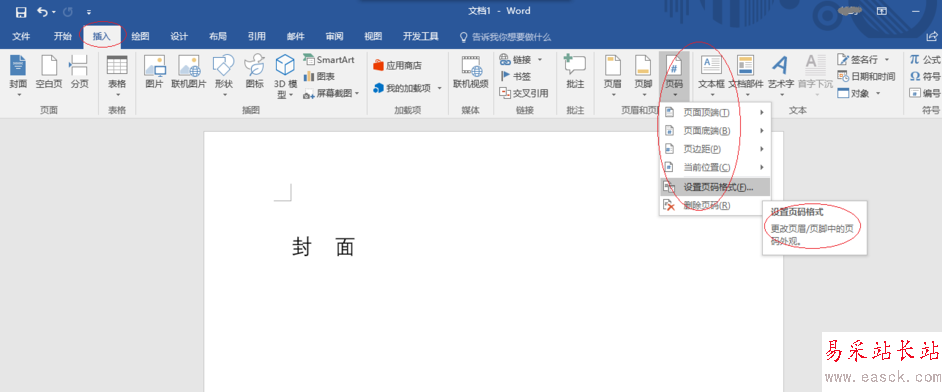Open the 形状 shapes gallery
The height and width of the screenshot is (392, 942).
224,76
